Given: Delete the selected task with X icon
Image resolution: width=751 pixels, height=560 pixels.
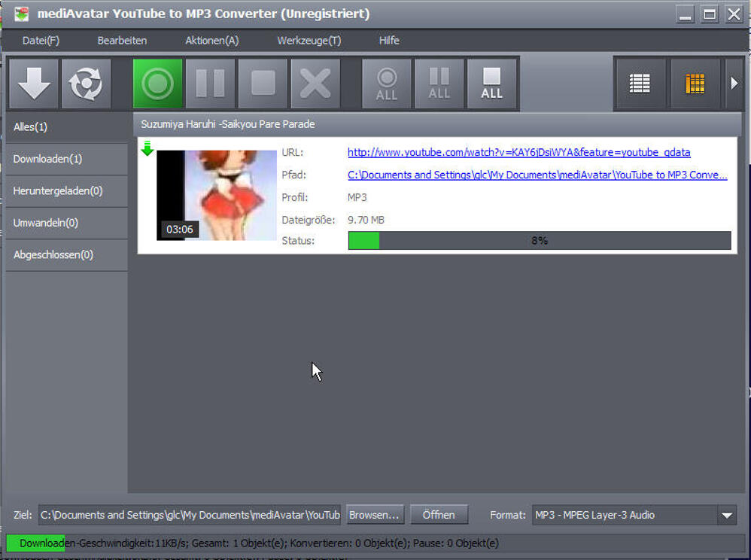Looking at the screenshot, I should click(315, 84).
